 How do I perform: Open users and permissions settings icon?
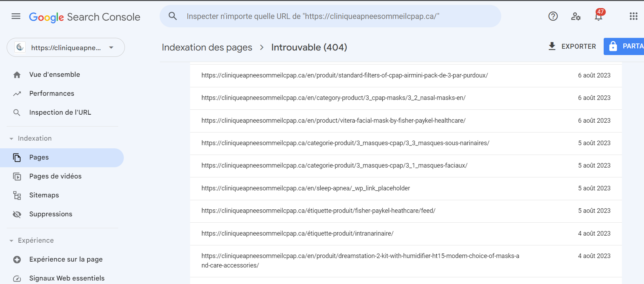[x=576, y=16]
